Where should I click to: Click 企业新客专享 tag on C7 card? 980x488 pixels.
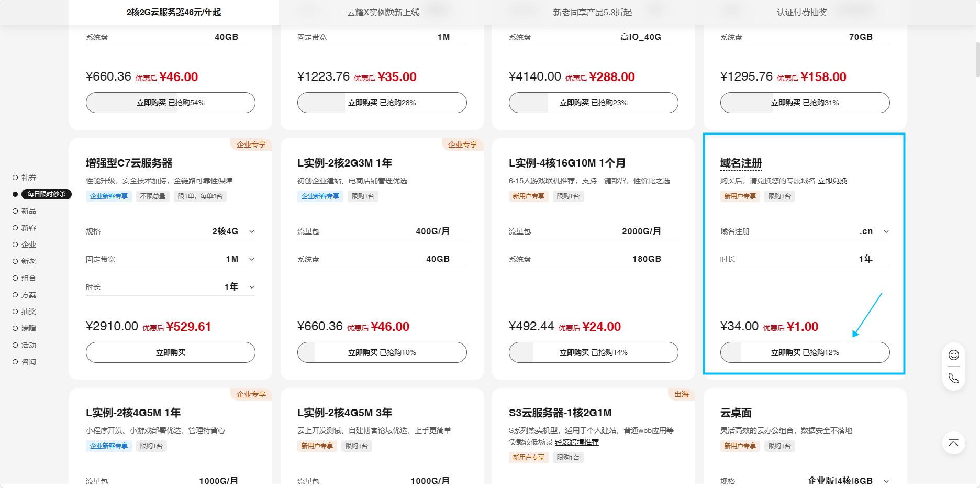tap(109, 196)
